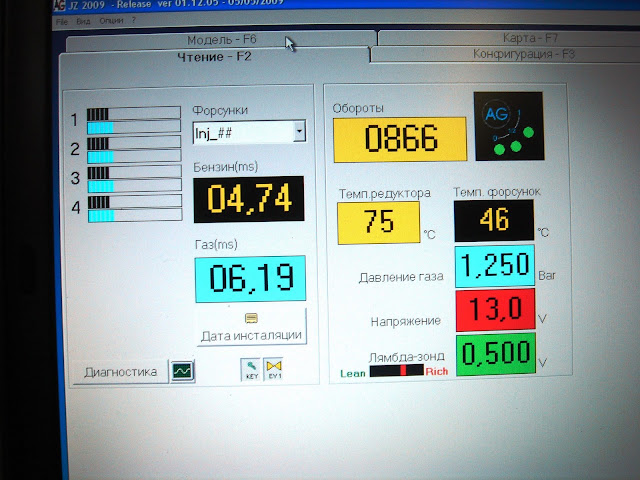Click injector 1 black petrol bar
Viewport: 640px width, 480px height.
pos(134,113)
